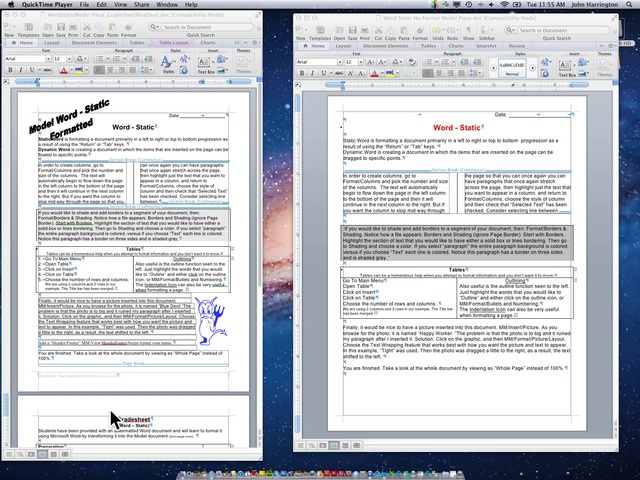Image resolution: width=640 pixels, height=480 pixels.
Task: Click Format painter in GradeSheetBlueDevil window
Action: tap(129, 27)
